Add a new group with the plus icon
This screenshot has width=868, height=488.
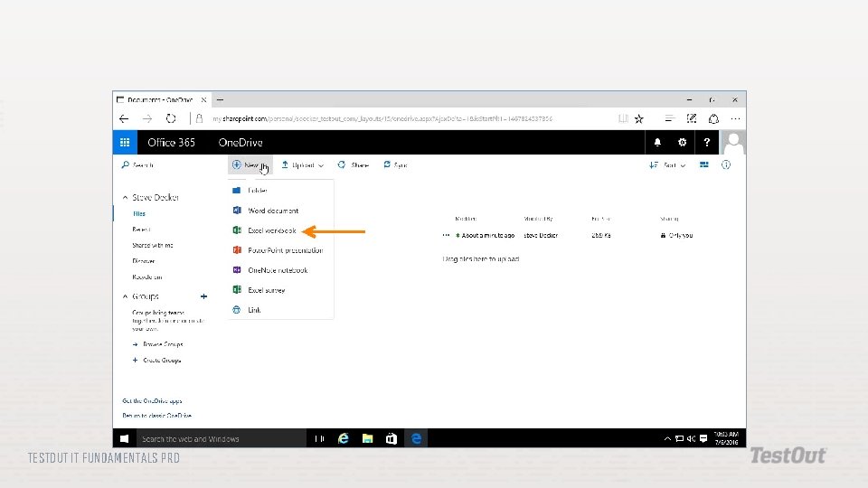pos(203,296)
